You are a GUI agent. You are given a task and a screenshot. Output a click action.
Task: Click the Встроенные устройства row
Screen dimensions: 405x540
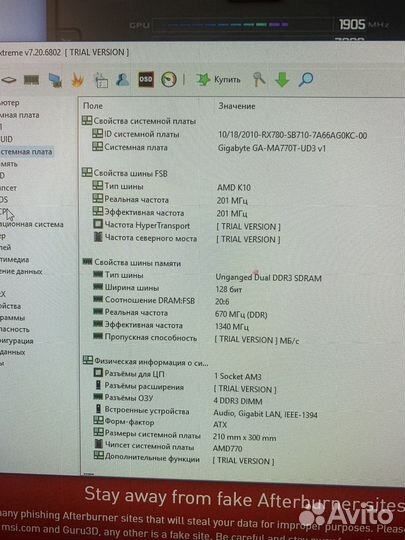click(206, 412)
